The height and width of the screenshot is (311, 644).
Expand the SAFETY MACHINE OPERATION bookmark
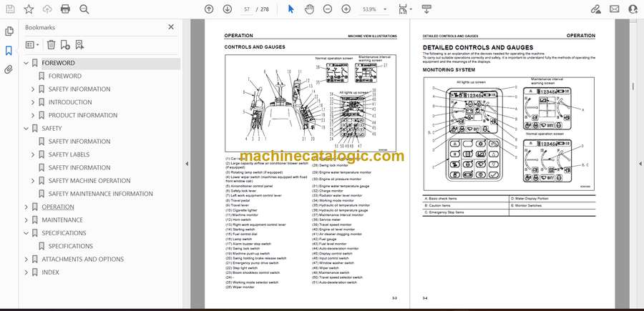click(x=33, y=181)
